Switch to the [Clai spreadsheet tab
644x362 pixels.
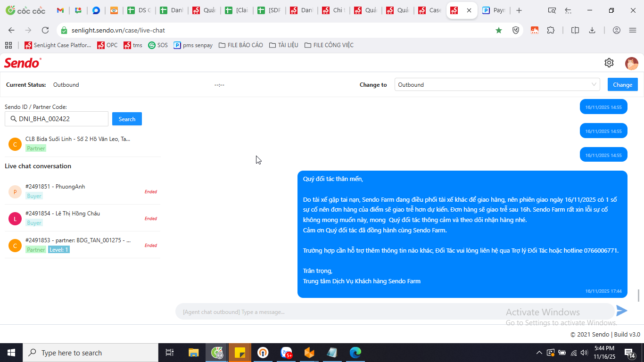pyautogui.click(x=237, y=10)
